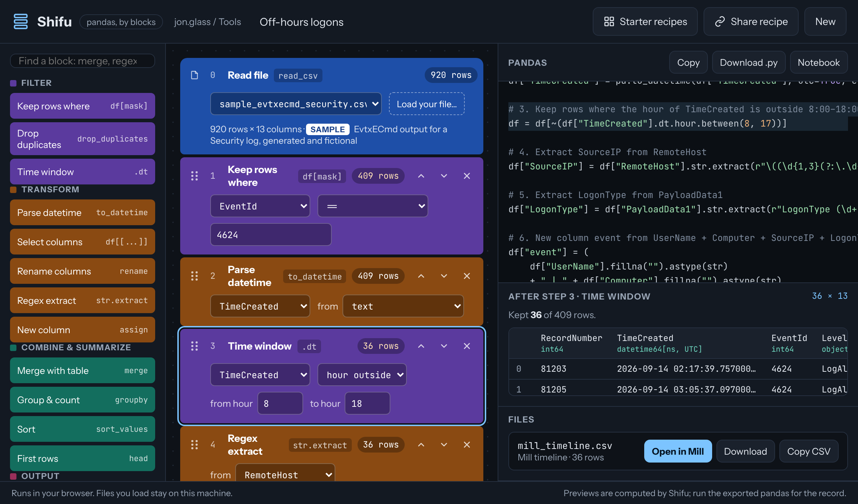Move Keep rows where step down
Image resolution: width=858 pixels, height=504 pixels.
[x=444, y=176]
